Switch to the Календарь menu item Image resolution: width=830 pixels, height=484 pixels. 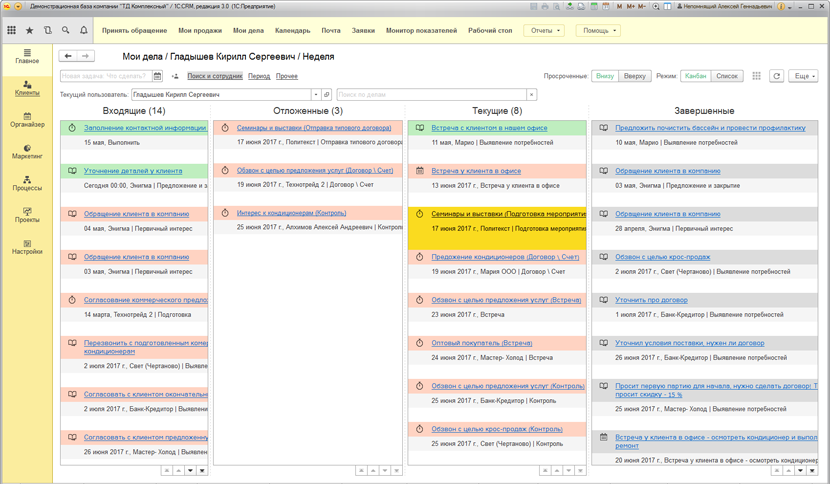[x=292, y=31]
